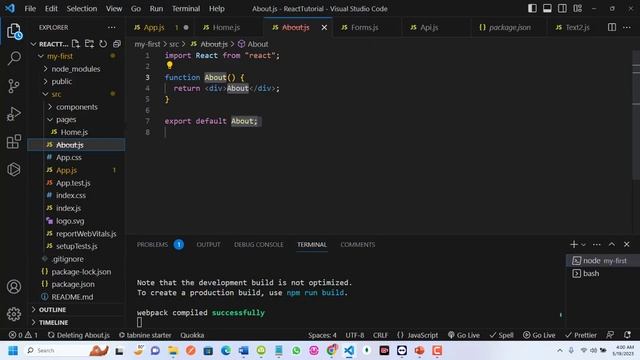Change encoding via UTF-8
This screenshot has width=640, height=360.
point(355,335)
